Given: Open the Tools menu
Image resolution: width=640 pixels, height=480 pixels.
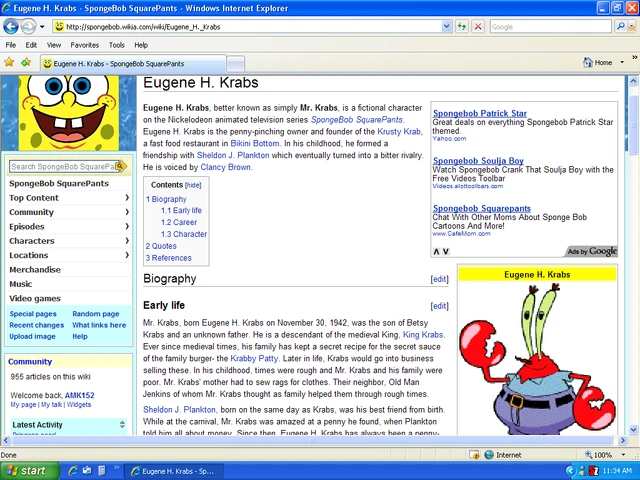Looking at the screenshot, I should [116, 45].
